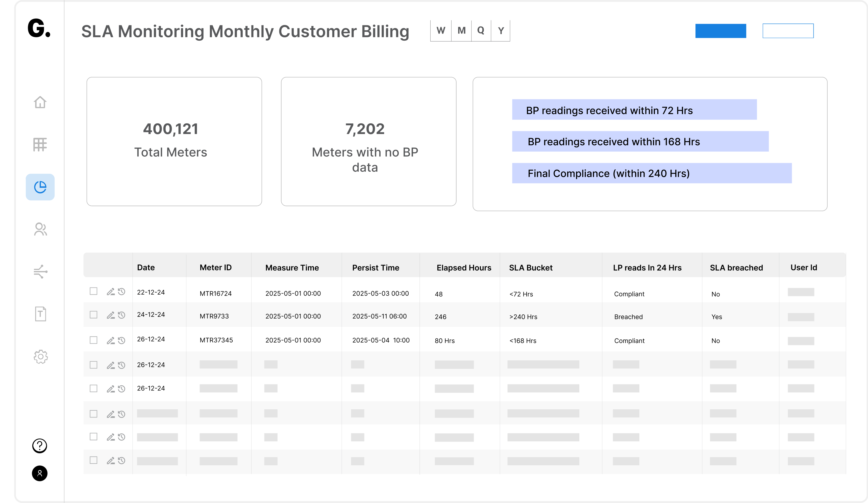Tick the MTR9733 row checkbox
This screenshot has width=868, height=503.
pyautogui.click(x=93, y=315)
